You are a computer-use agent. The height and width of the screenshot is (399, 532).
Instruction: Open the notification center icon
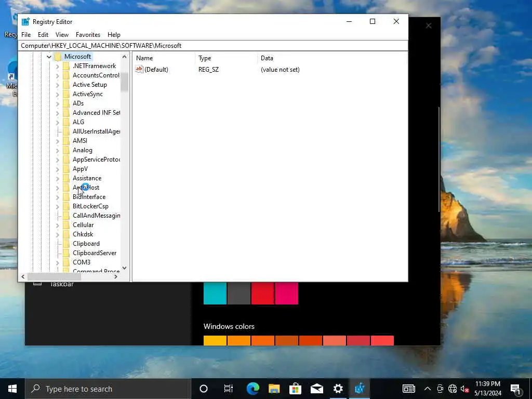click(515, 389)
